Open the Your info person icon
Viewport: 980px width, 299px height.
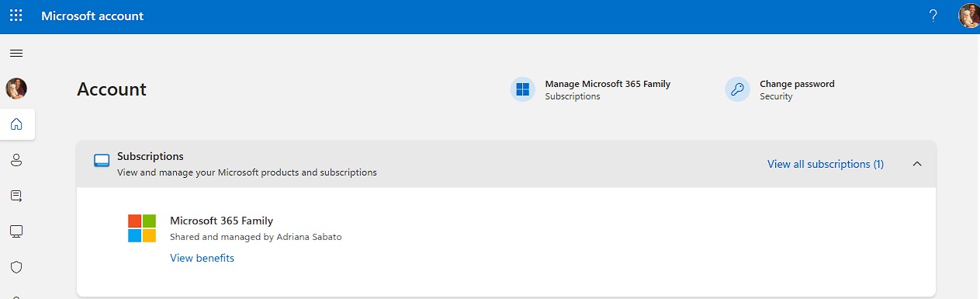coord(16,160)
